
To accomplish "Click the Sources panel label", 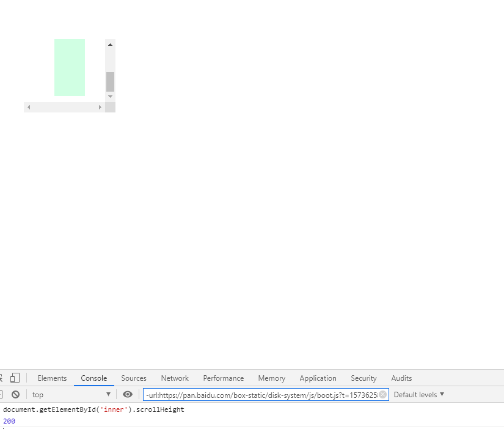I will pos(134,378).
